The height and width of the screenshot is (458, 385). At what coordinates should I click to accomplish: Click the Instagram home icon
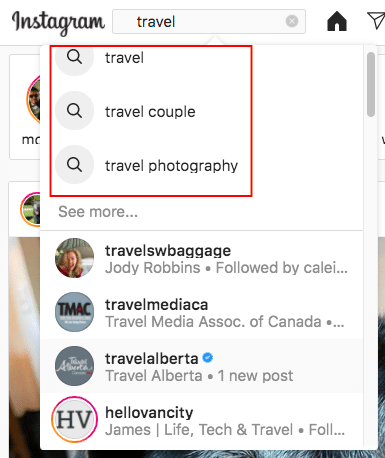337,21
